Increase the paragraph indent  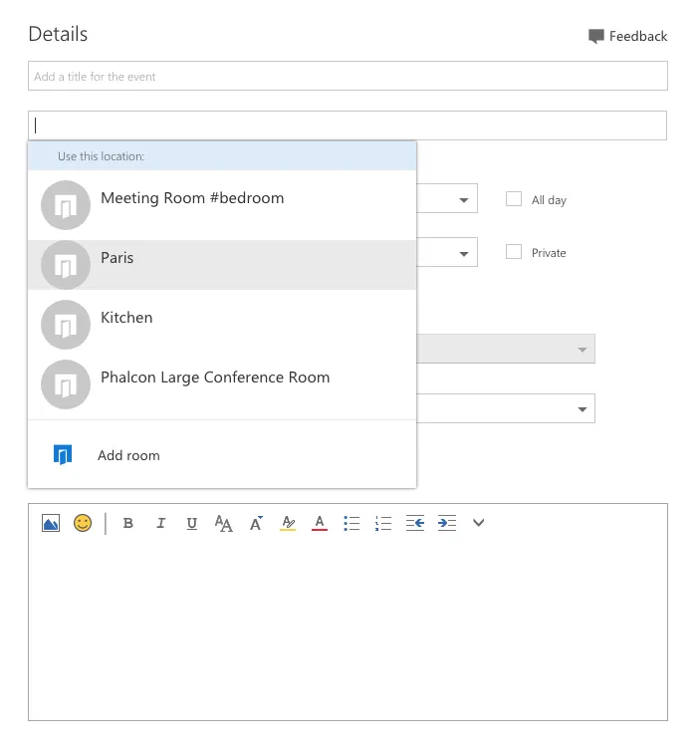(447, 523)
